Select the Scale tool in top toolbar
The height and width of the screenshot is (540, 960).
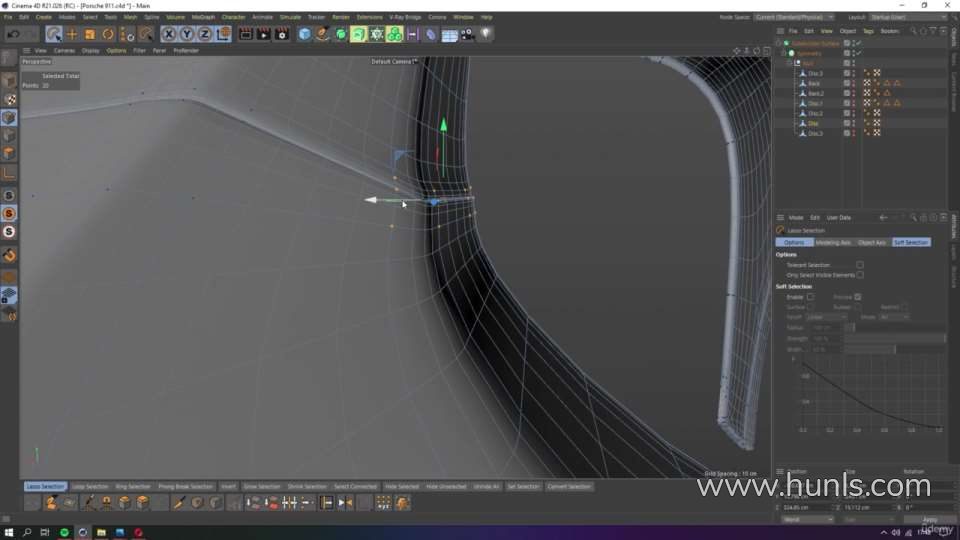[90, 34]
